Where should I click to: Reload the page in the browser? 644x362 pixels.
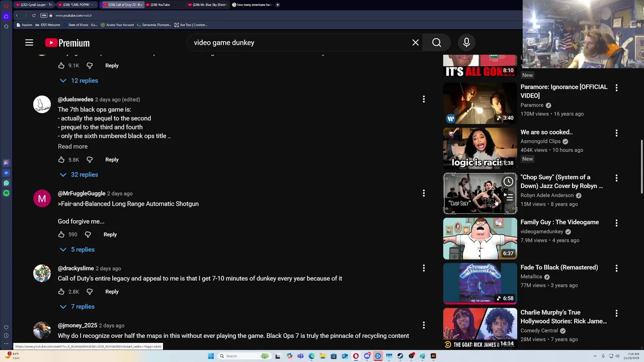[34, 16]
